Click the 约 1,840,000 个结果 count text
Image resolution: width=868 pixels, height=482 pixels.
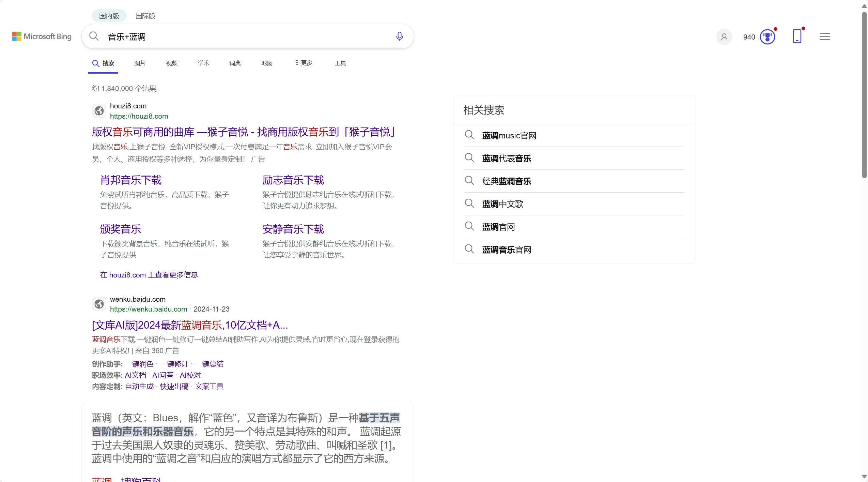pos(124,89)
